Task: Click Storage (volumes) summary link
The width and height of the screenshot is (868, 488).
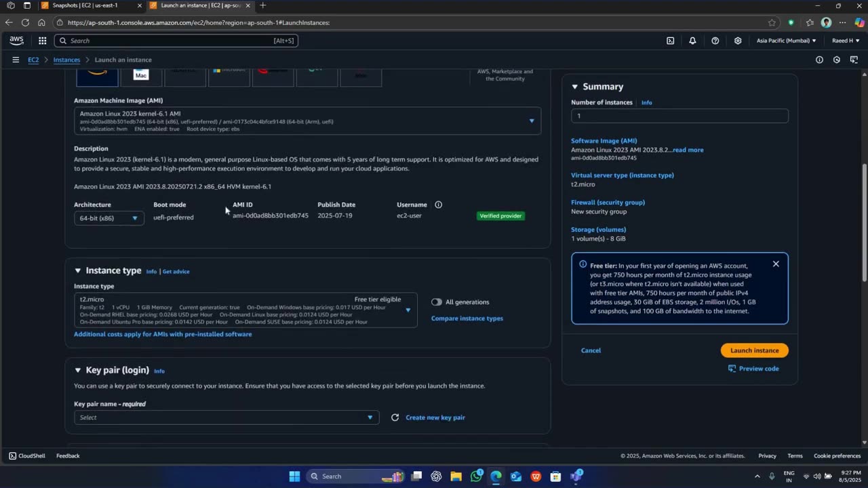Action: click(598, 229)
